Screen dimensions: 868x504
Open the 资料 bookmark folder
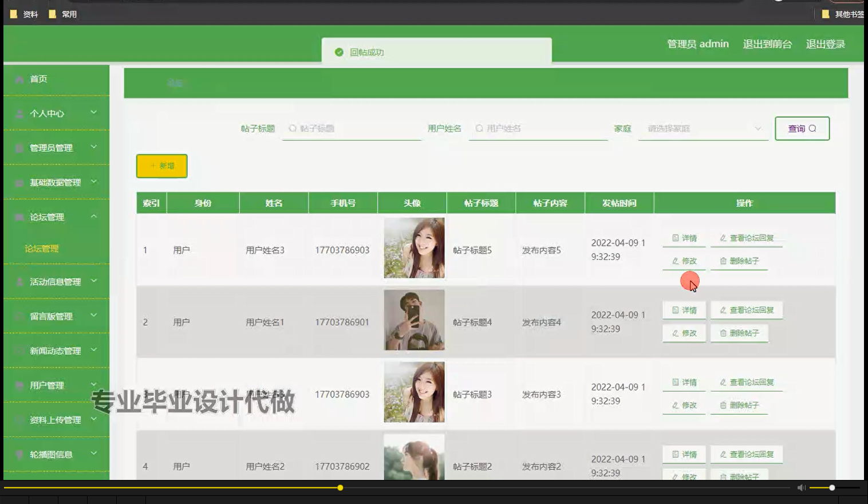(x=23, y=14)
